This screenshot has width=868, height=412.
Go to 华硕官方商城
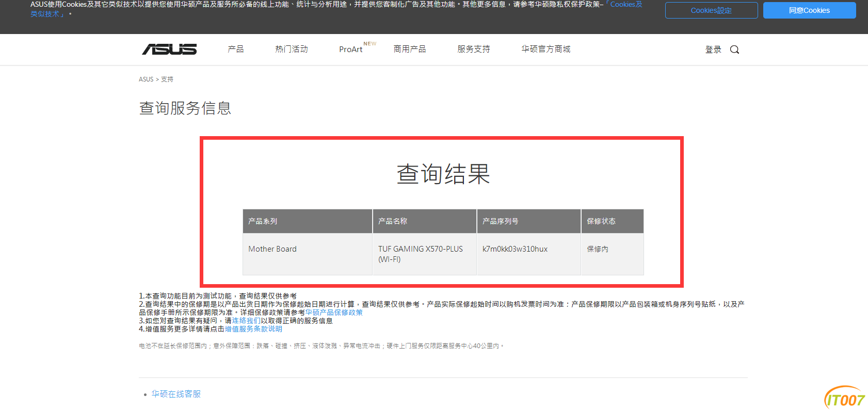point(546,49)
